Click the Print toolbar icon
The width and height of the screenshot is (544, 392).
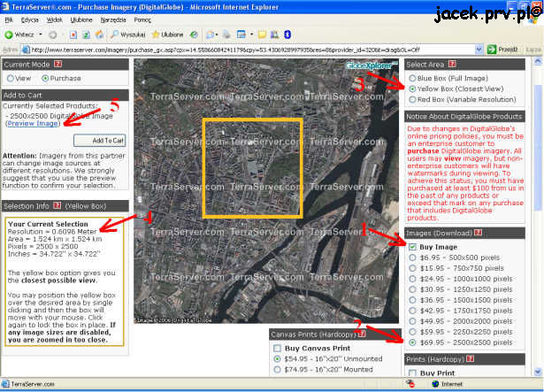pyautogui.click(x=226, y=35)
